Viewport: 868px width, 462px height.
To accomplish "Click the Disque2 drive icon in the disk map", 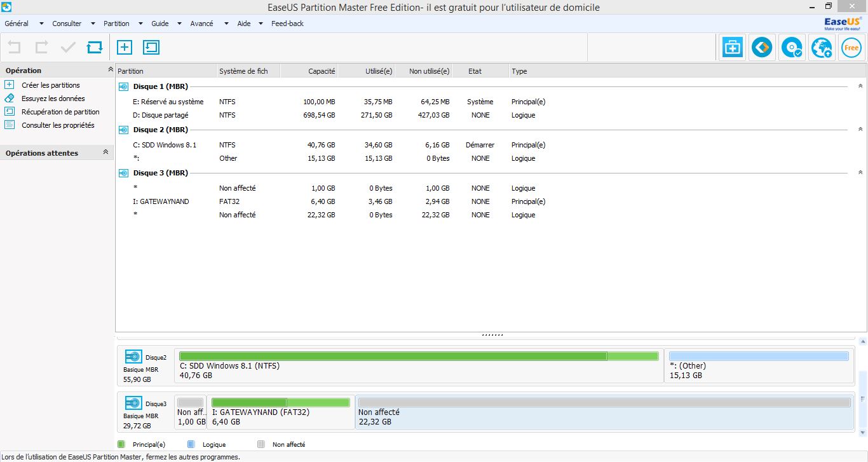I will click(133, 357).
